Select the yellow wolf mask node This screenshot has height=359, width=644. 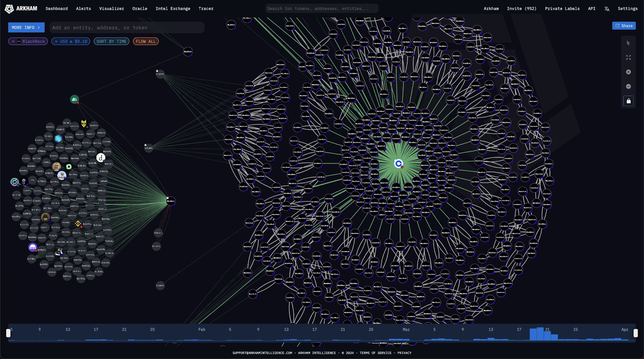84,123
